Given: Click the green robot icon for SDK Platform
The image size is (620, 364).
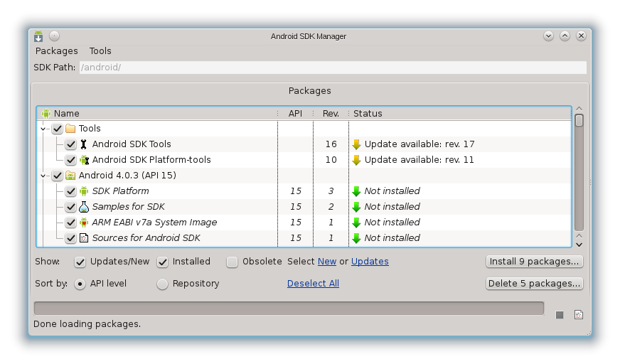Looking at the screenshot, I should click(84, 191).
